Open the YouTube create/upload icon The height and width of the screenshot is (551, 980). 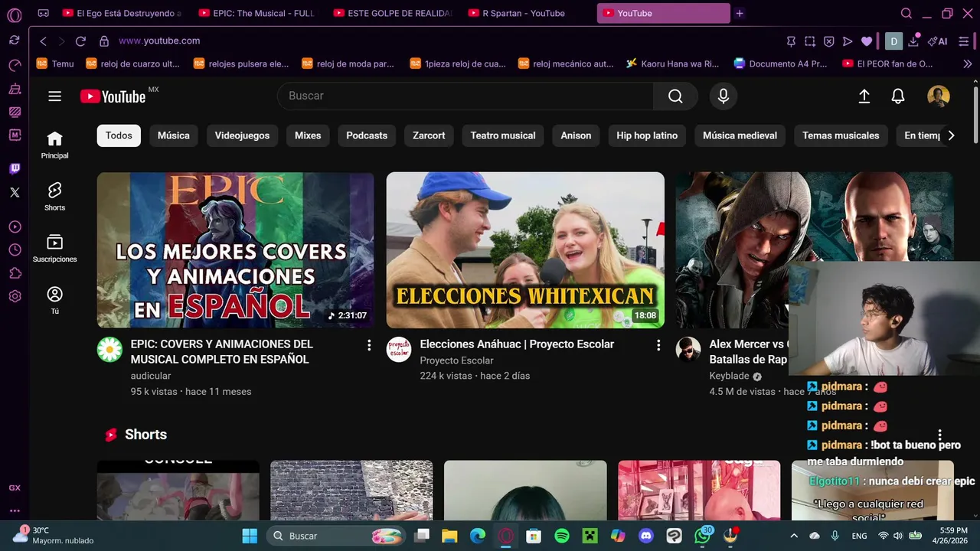tap(864, 96)
